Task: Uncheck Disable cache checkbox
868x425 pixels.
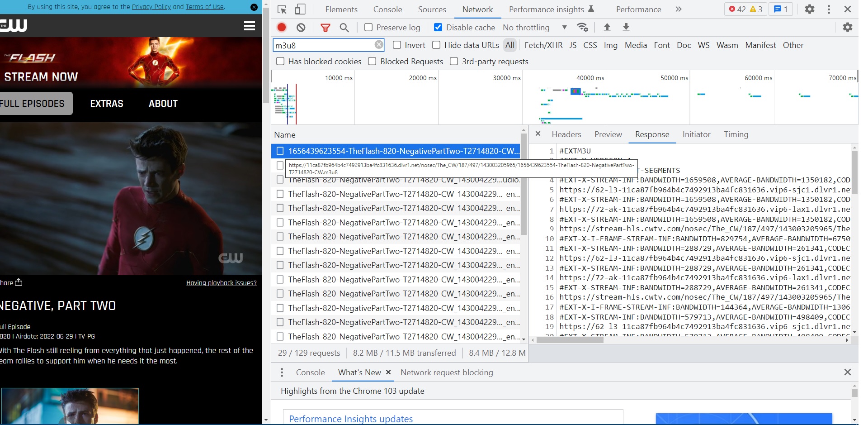Action: click(x=438, y=27)
